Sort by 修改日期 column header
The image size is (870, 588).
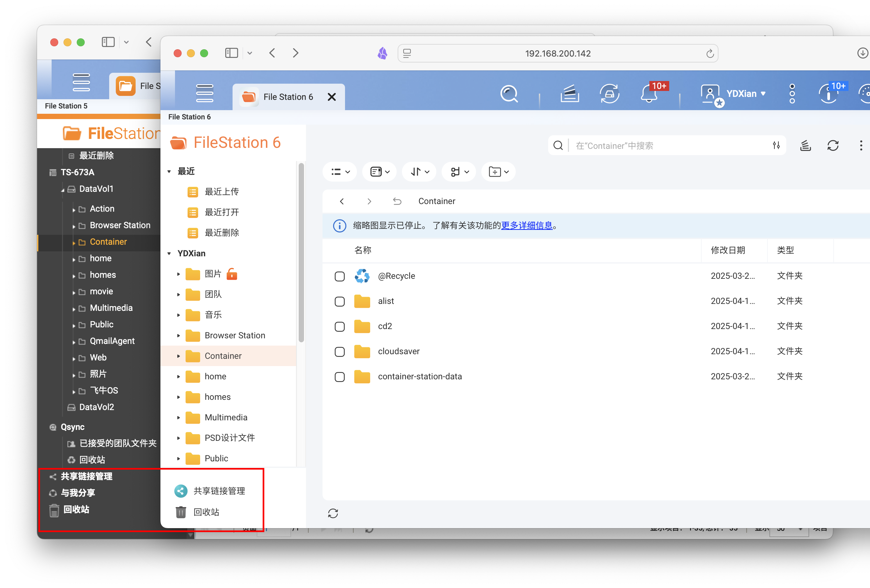click(x=728, y=250)
